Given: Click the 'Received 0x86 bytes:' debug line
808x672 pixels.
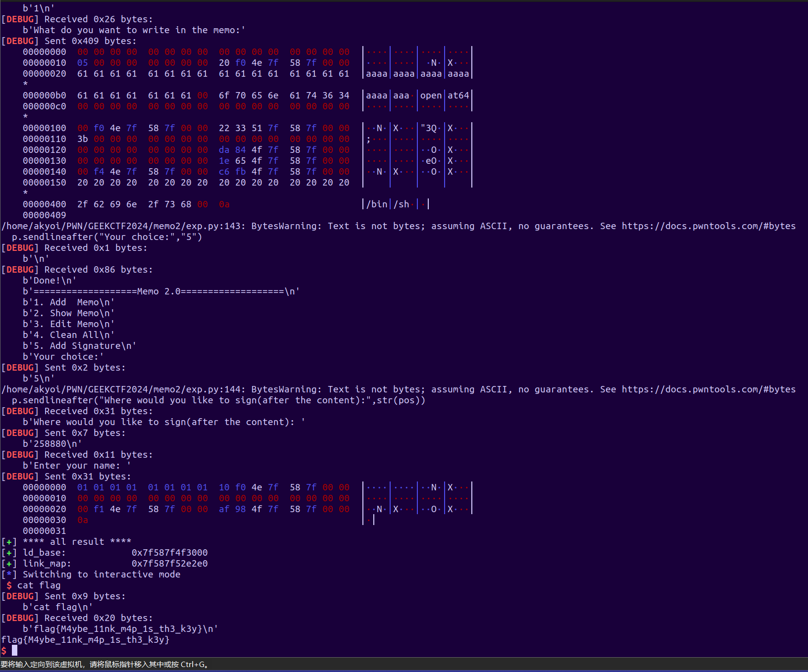Looking at the screenshot, I should click(x=77, y=269).
